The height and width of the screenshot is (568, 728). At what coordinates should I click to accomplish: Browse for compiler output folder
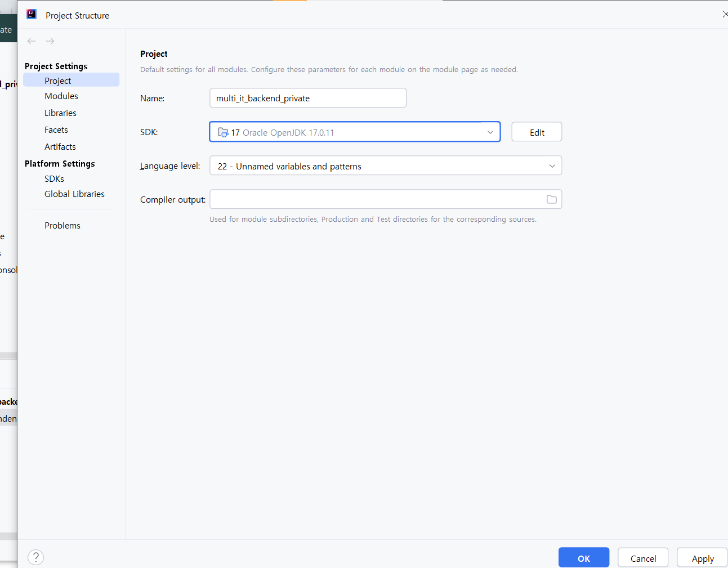[551, 199]
